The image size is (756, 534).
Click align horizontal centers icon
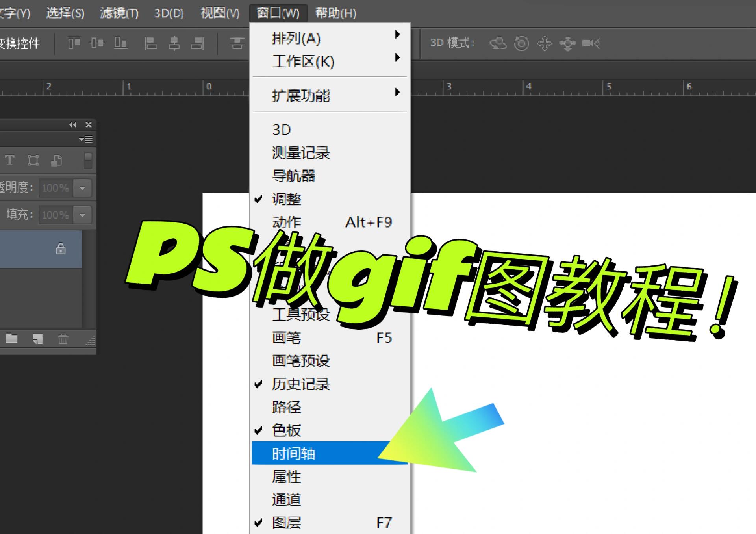[174, 43]
